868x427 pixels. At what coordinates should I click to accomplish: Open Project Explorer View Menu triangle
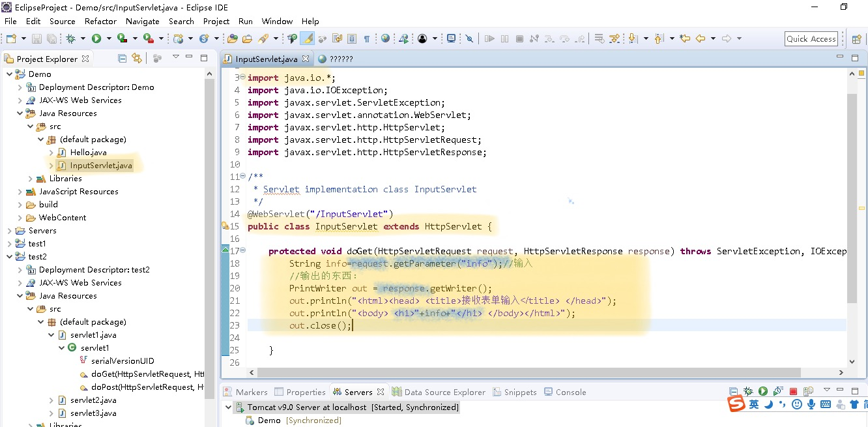(x=175, y=57)
